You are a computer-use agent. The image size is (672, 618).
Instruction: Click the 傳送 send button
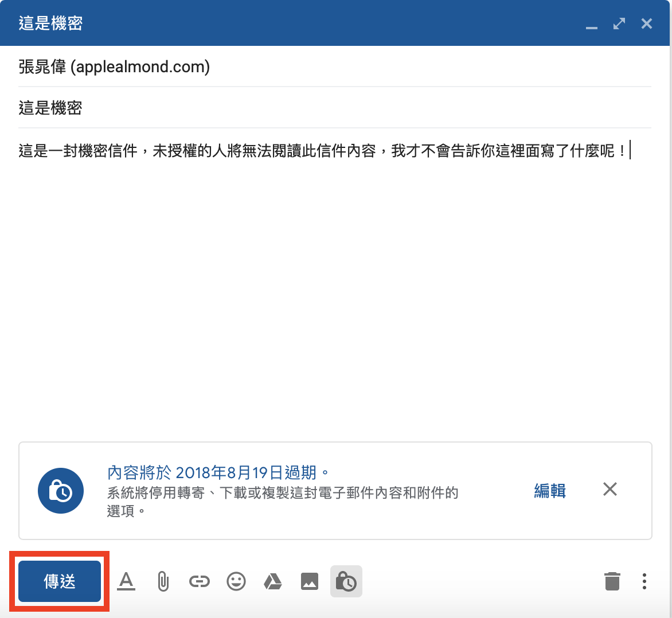60,581
